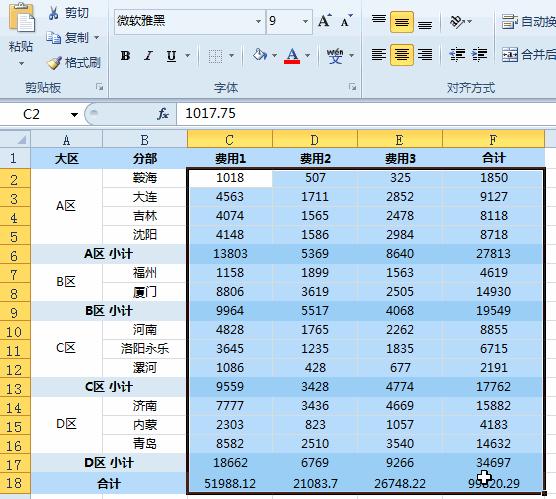Open the Fill Color dropdown arrow
The width and height of the screenshot is (556, 499).
[x=274, y=56]
